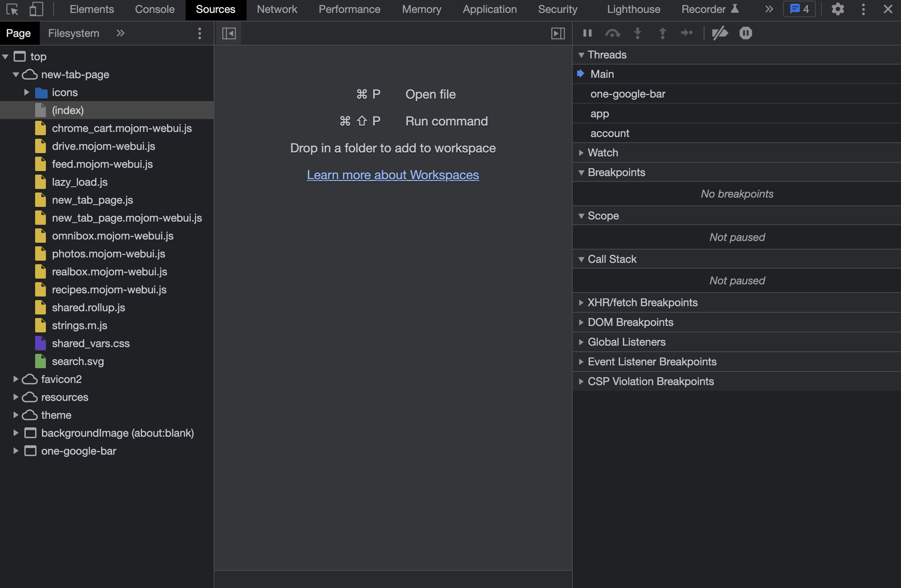The image size is (901, 588).
Task: Click the inspect element picker icon
Action: tap(12, 9)
